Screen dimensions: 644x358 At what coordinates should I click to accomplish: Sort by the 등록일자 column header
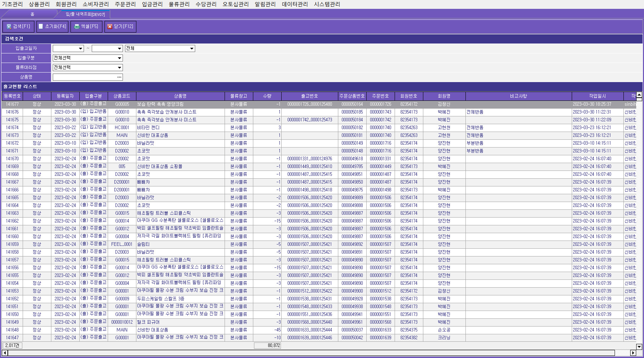coord(65,96)
